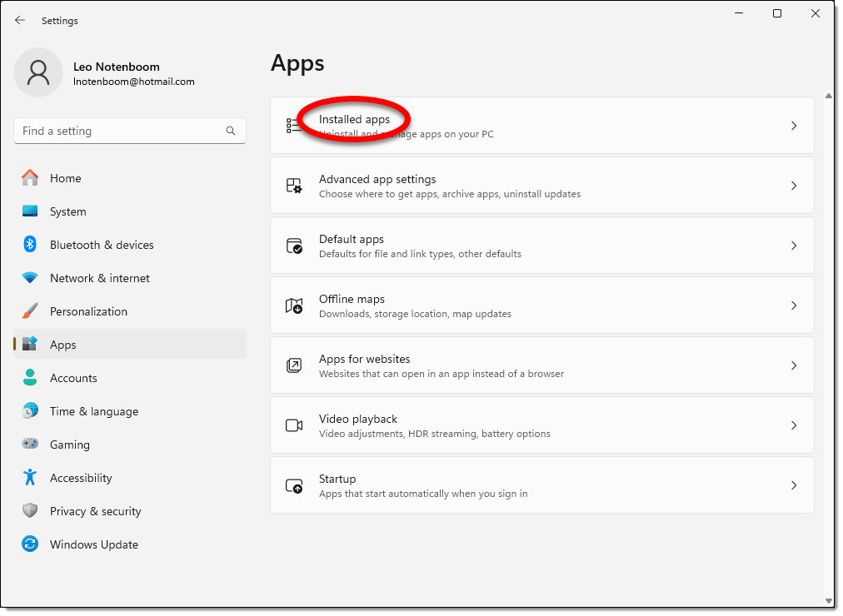Click the Home icon in sidebar

point(30,178)
